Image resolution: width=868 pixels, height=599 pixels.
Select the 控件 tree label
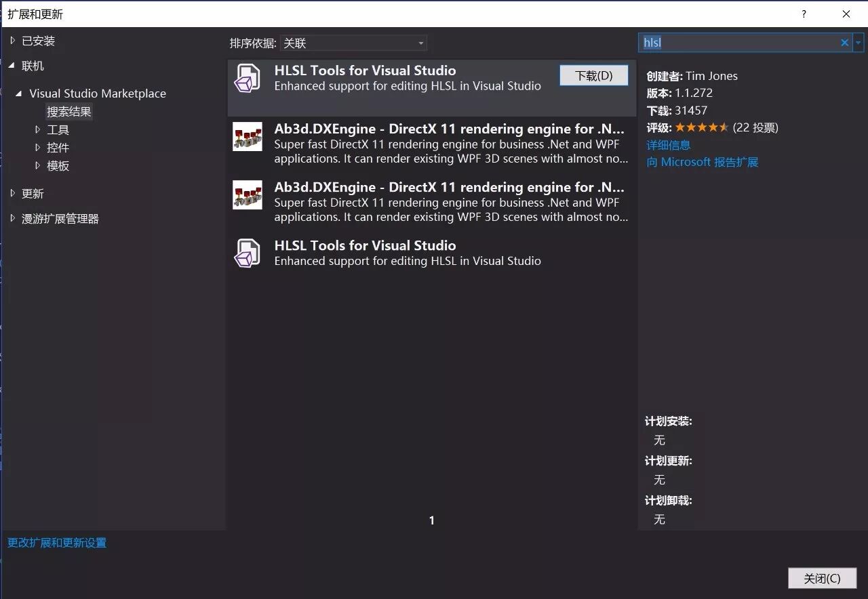58,147
